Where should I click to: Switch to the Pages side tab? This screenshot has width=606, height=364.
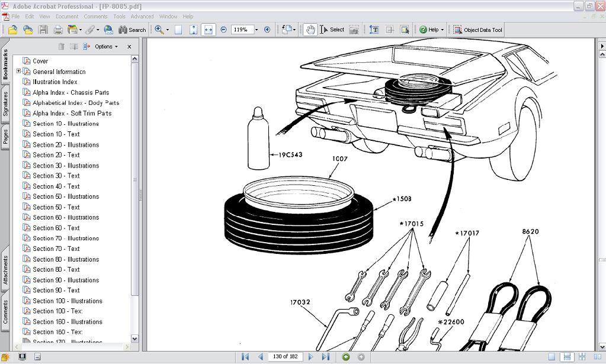[x=6, y=137]
